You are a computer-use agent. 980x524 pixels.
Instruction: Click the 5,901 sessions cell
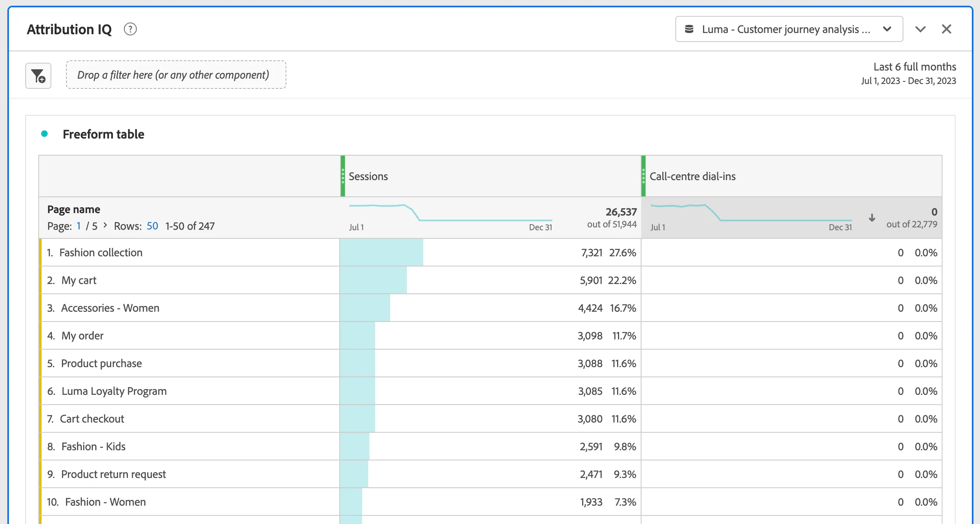point(490,280)
